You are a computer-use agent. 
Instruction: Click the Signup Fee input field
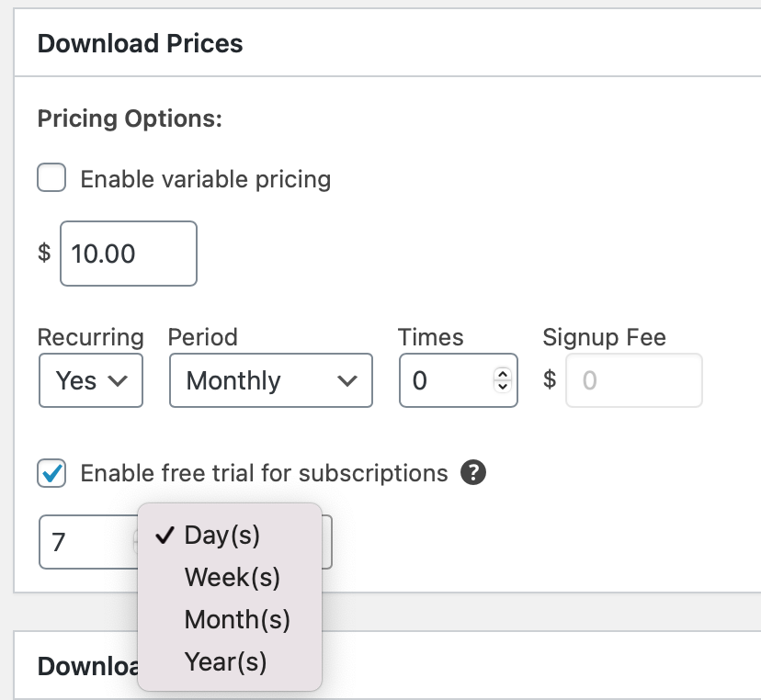634,380
